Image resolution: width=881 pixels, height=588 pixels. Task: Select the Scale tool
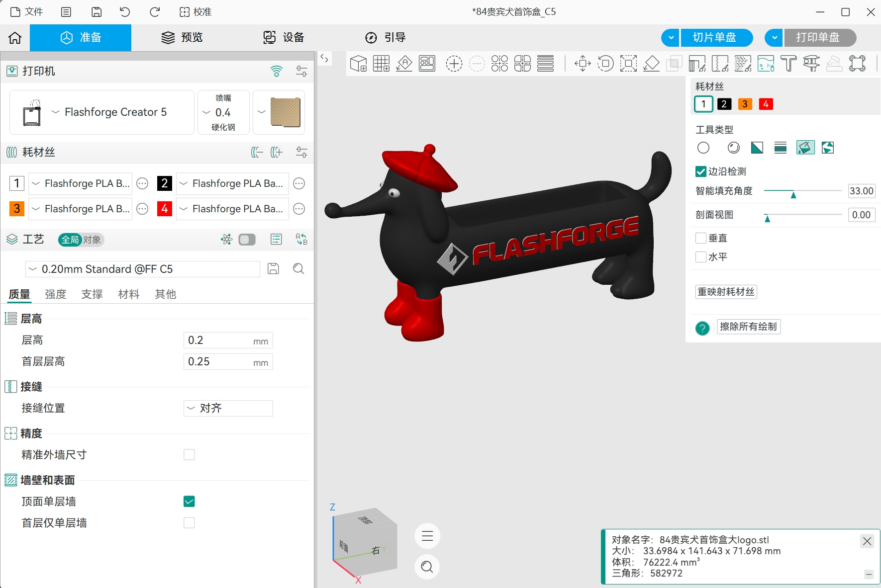click(x=628, y=64)
